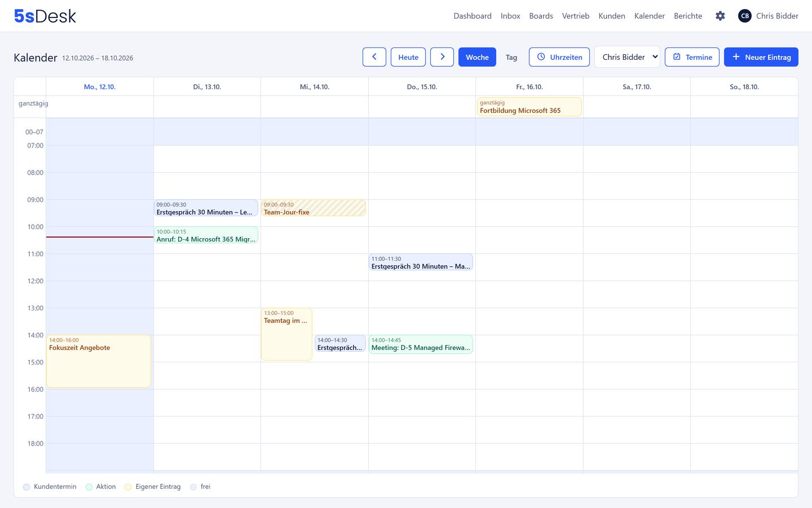Viewport: 812px width, 508px height.
Task: Open the Anruf: D-4 Microsoft 365 event
Action: click(206, 235)
